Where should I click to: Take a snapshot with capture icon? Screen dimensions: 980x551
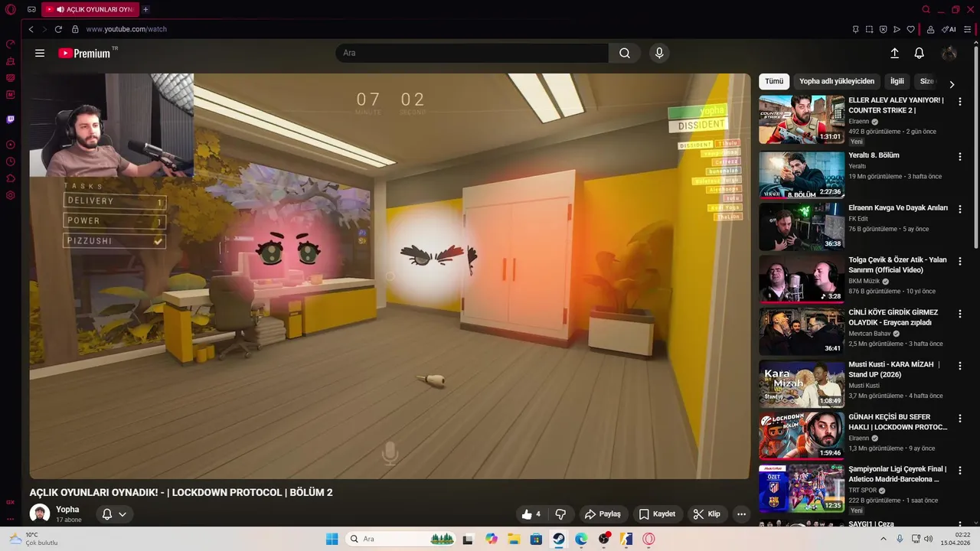click(869, 29)
